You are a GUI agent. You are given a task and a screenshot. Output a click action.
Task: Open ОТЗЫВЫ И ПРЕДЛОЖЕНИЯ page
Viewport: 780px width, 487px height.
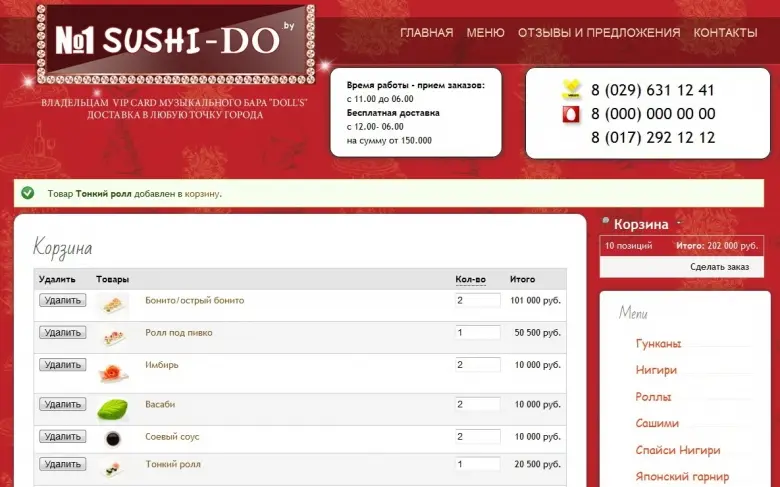point(599,33)
